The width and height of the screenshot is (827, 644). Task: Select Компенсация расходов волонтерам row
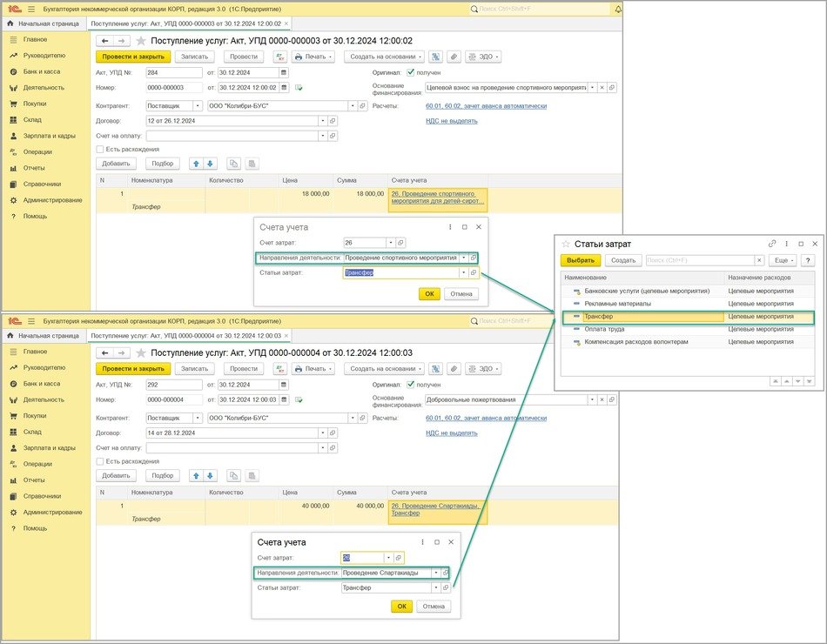click(635, 342)
